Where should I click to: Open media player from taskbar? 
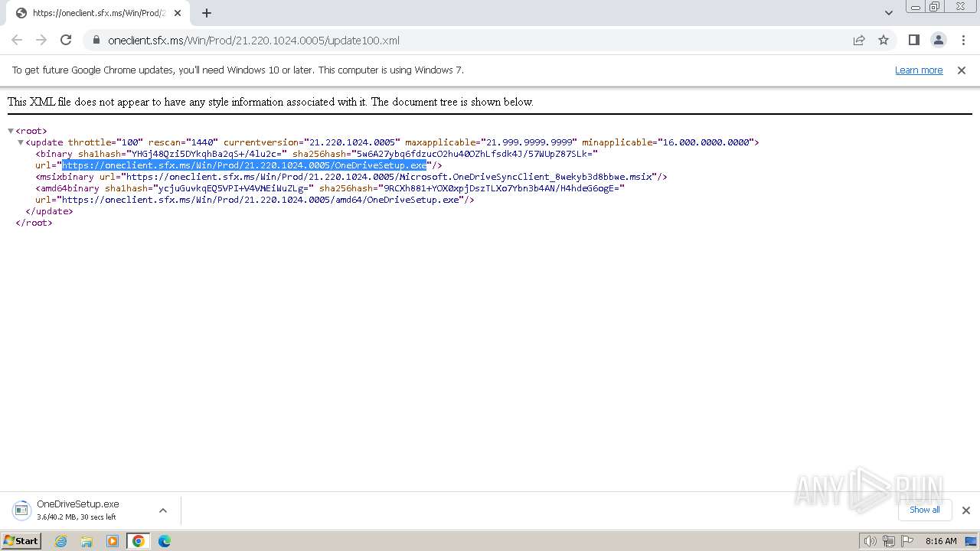[x=113, y=541]
